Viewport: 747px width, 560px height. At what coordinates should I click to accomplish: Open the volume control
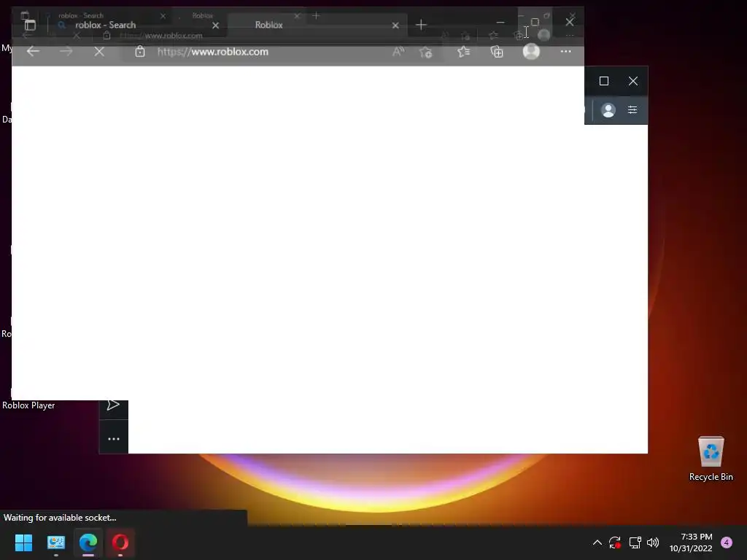653,542
